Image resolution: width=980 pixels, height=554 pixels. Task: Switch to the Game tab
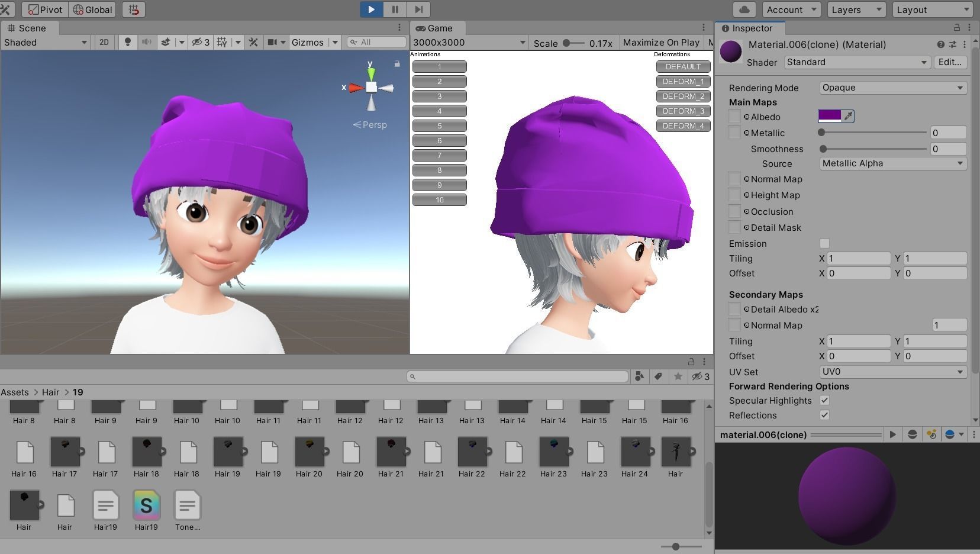coord(439,28)
